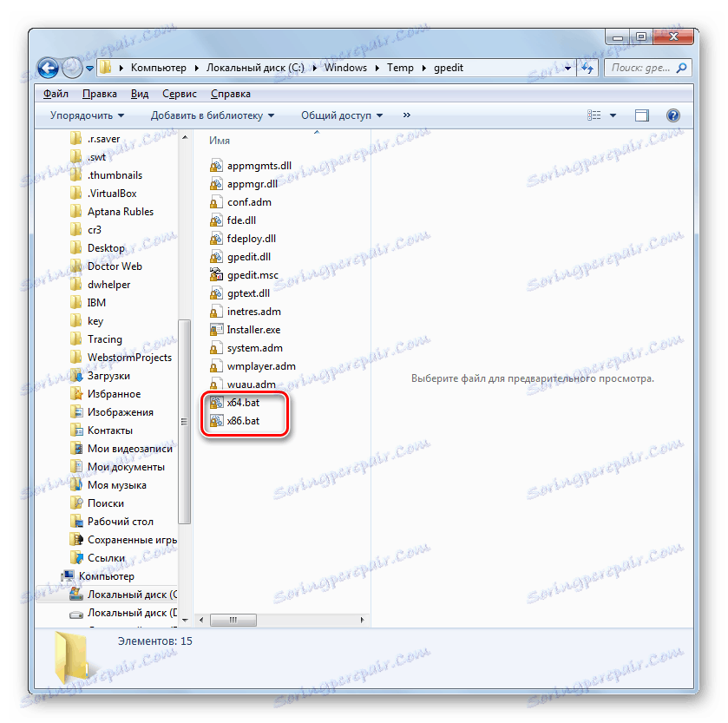The width and height of the screenshot is (728, 723).
Task: Open the Файл menu
Action: (56, 94)
